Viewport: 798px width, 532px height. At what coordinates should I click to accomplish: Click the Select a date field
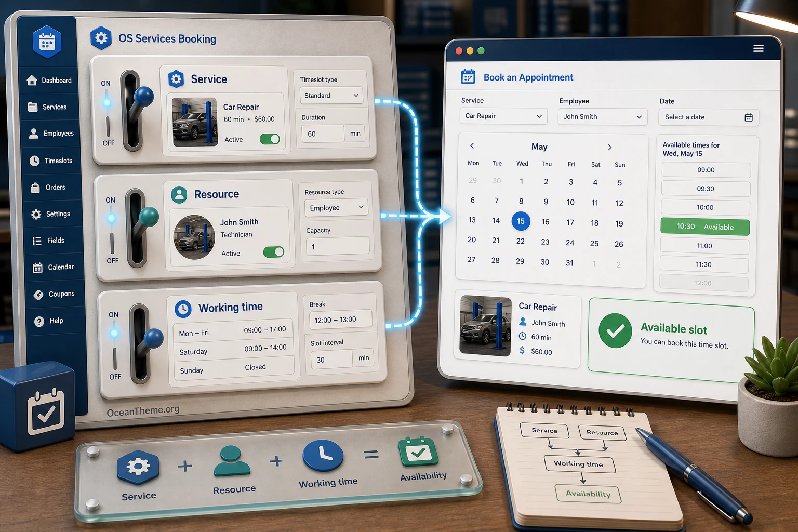tap(709, 117)
